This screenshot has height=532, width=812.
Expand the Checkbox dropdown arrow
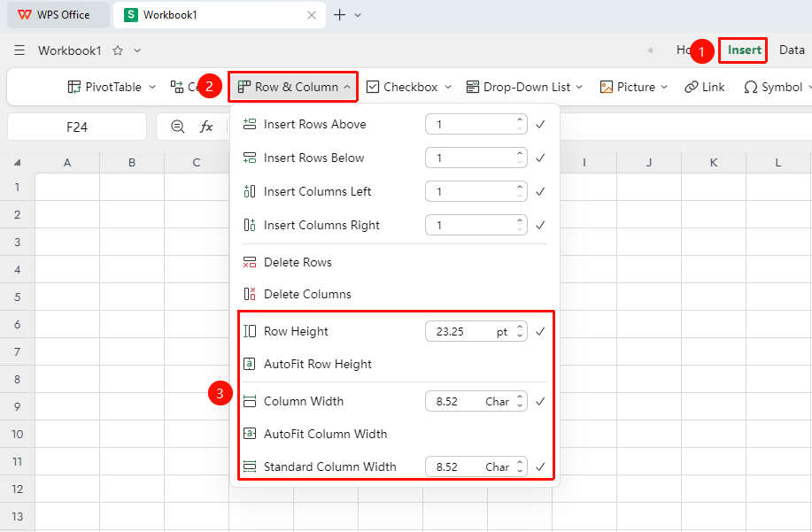[448, 87]
